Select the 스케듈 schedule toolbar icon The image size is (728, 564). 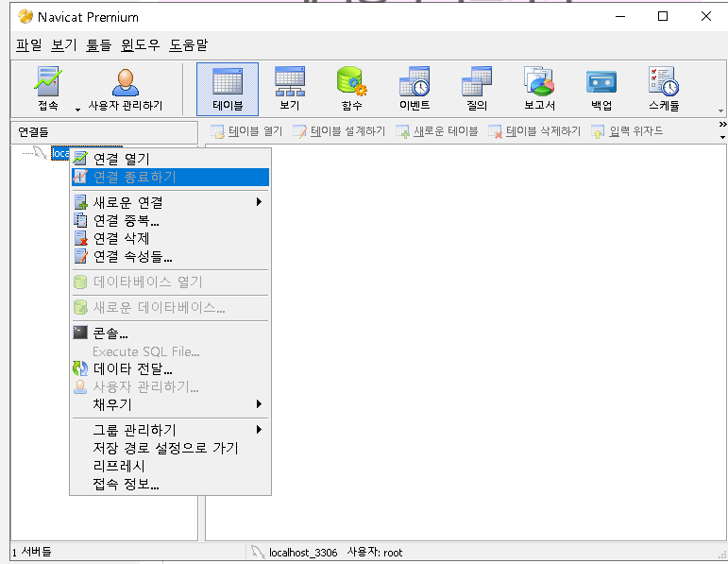click(x=664, y=89)
